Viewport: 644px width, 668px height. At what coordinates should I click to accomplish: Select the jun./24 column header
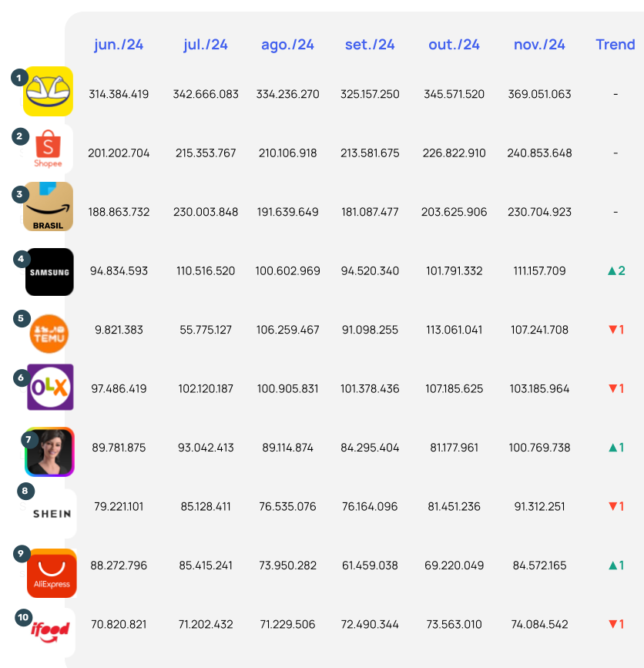(119, 45)
